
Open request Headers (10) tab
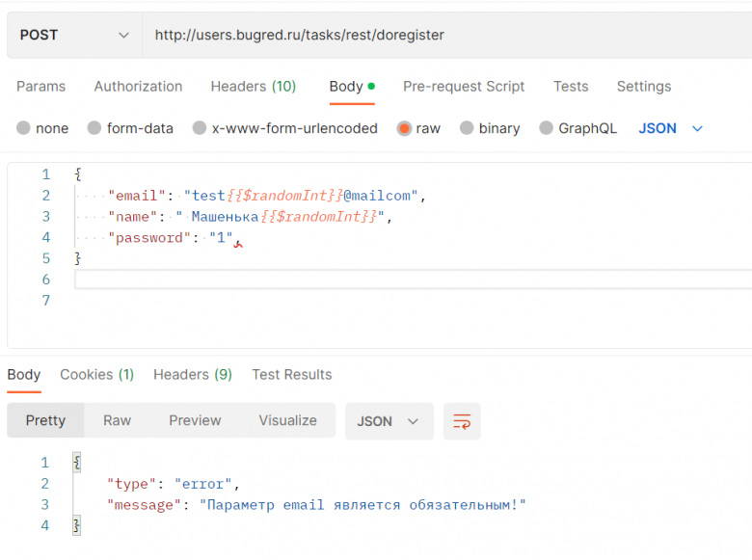[254, 87]
